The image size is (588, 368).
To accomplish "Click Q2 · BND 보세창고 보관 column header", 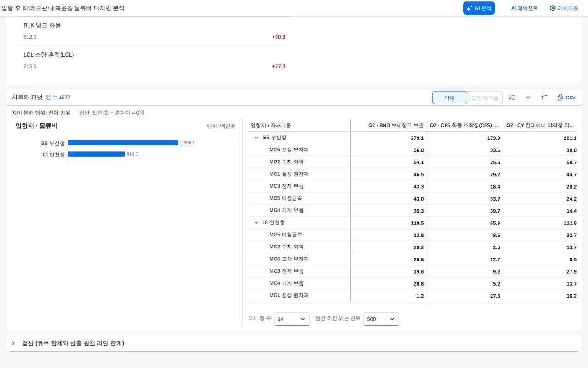I will coord(389,125).
